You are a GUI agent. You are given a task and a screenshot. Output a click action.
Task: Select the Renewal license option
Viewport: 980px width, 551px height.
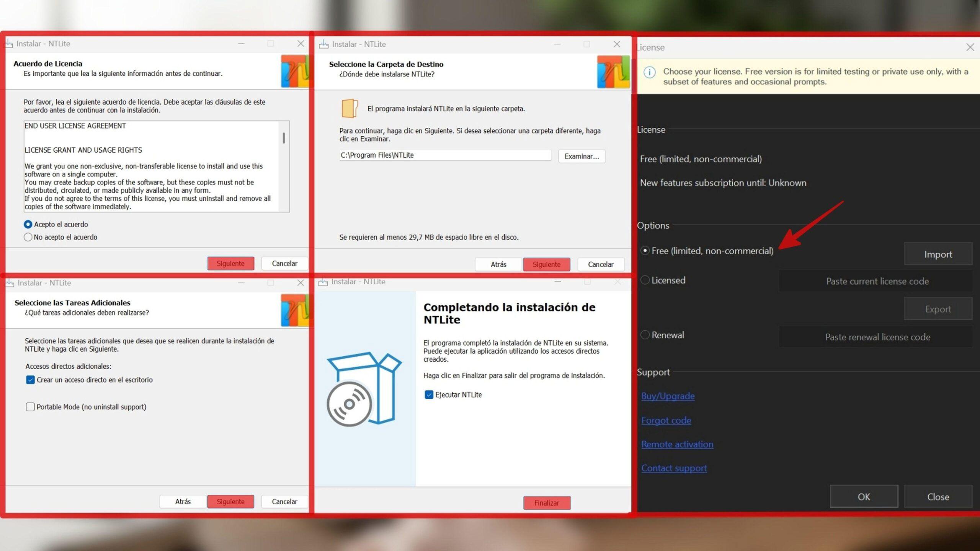(645, 335)
